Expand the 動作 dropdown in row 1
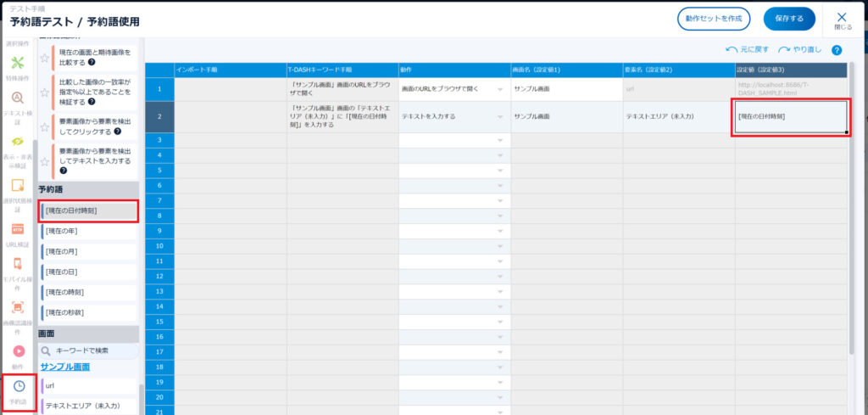The width and height of the screenshot is (868, 415). click(500, 89)
